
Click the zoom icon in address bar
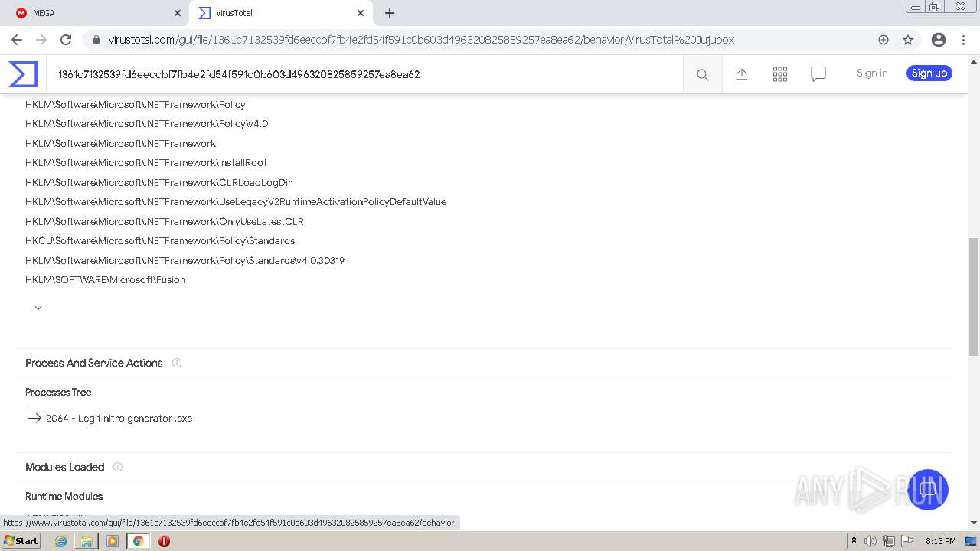click(x=884, y=40)
